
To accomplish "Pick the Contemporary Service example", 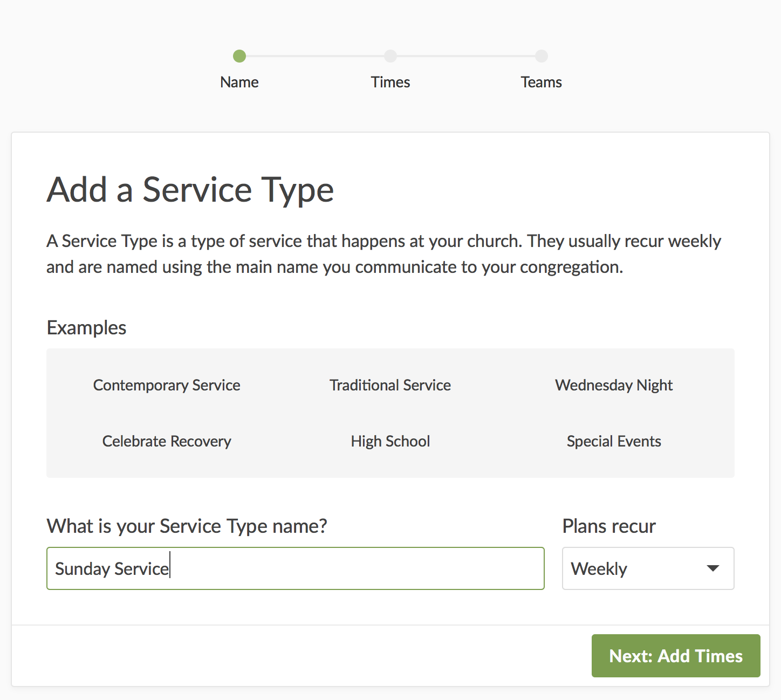I will click(167, 385).
